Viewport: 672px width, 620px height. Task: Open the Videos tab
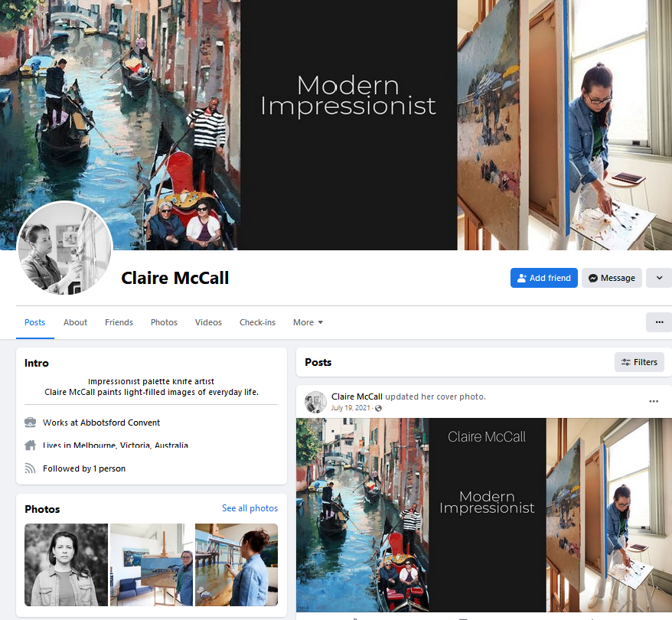208,322
